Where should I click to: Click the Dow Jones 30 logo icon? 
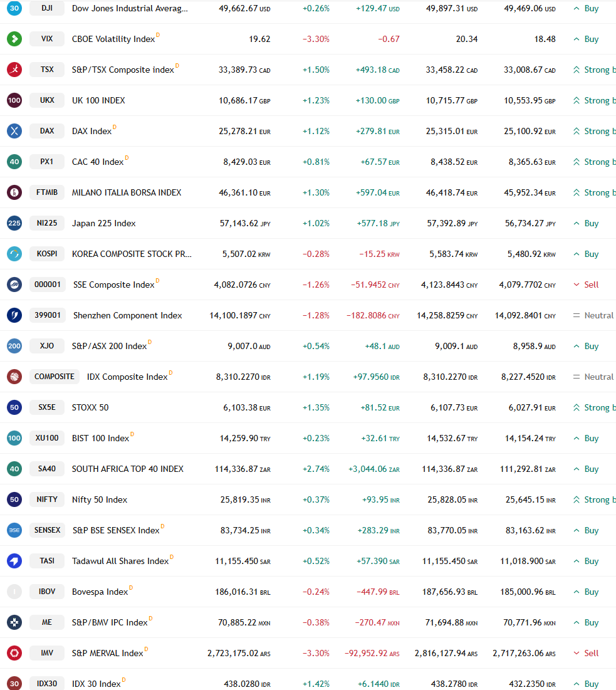(x=14, y=8)
